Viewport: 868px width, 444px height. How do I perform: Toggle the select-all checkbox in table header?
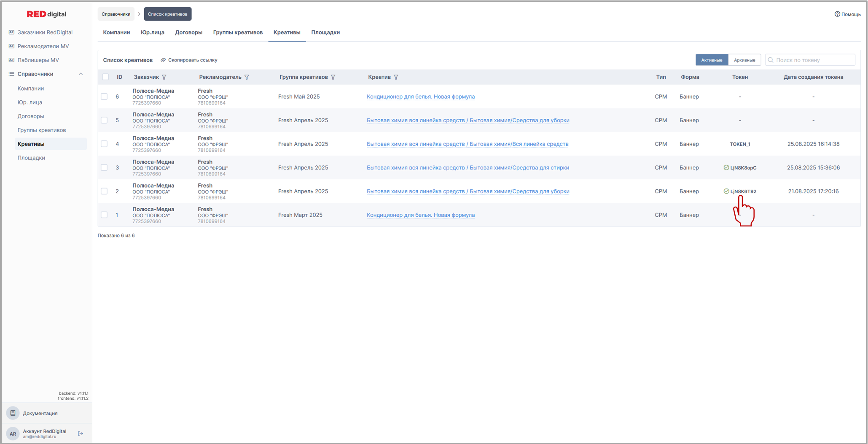click(105, 77)
